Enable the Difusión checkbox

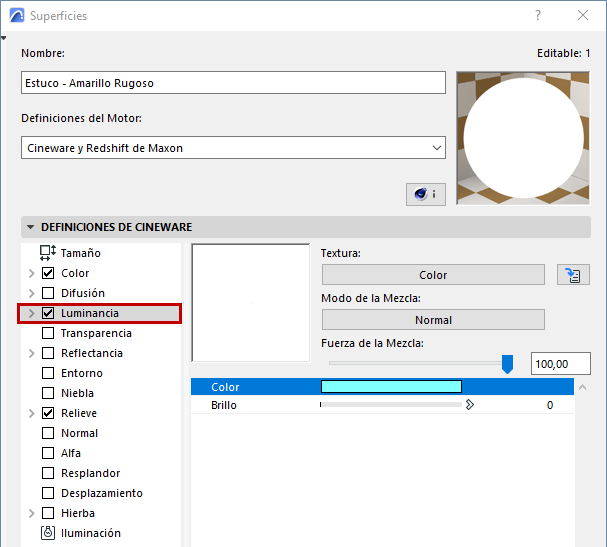tap(48, 293)
